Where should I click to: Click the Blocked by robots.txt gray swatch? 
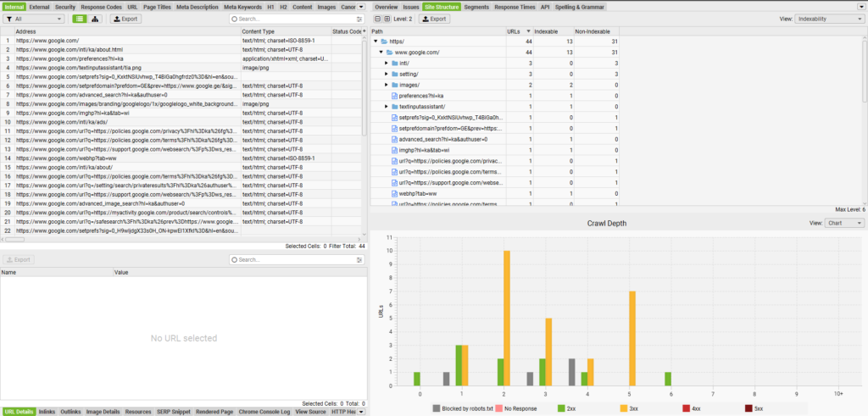(437, 408)
